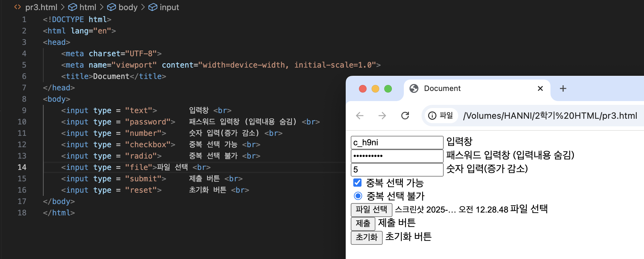Click the closing body tag on line 17
The image size is (644, 259).
(59, 201)
